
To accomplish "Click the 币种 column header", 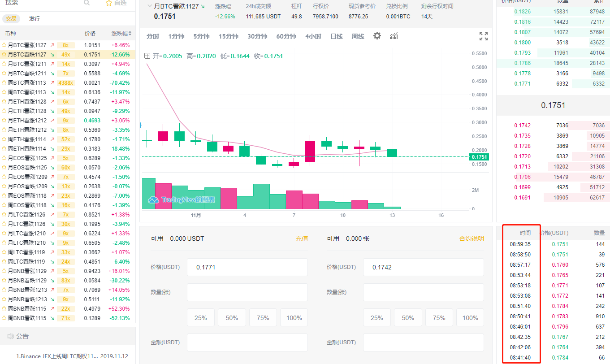I will (11, 34).
